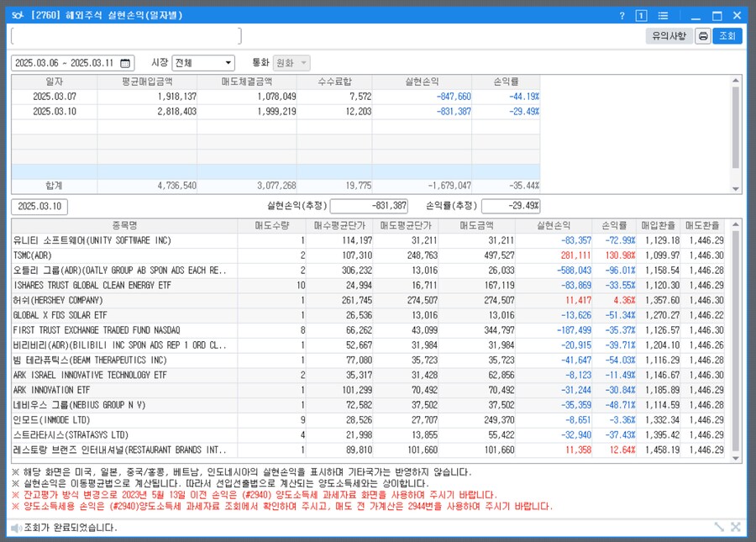Open the calendar date picker icon

click(125, 63)
